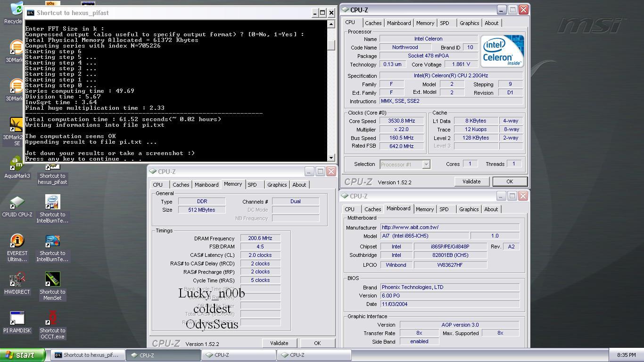The image size is (644, 362).
Task: Click console scrollbar down arrow
Action: pyautogui.click(x=331, y=158)
